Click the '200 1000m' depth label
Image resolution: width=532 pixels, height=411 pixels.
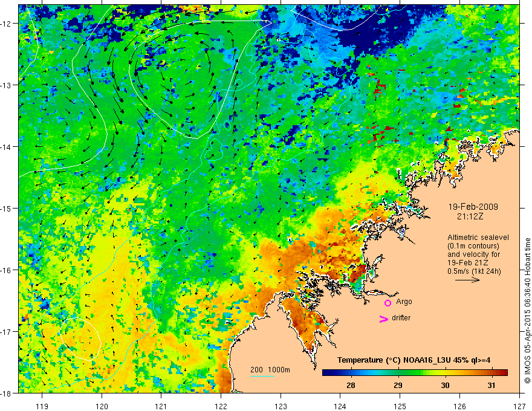tap(270, 370)
